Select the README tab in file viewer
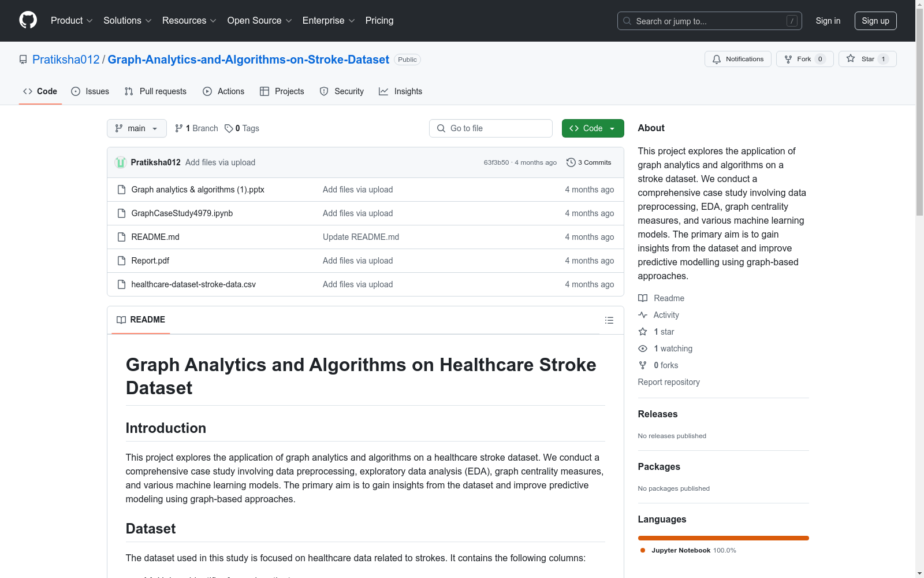The height and width of the screenshot is (578, 924). tap(141, 320)
